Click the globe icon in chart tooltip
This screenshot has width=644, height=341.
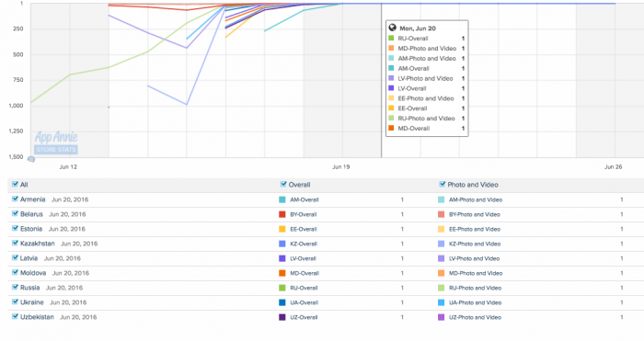(392, 28)
